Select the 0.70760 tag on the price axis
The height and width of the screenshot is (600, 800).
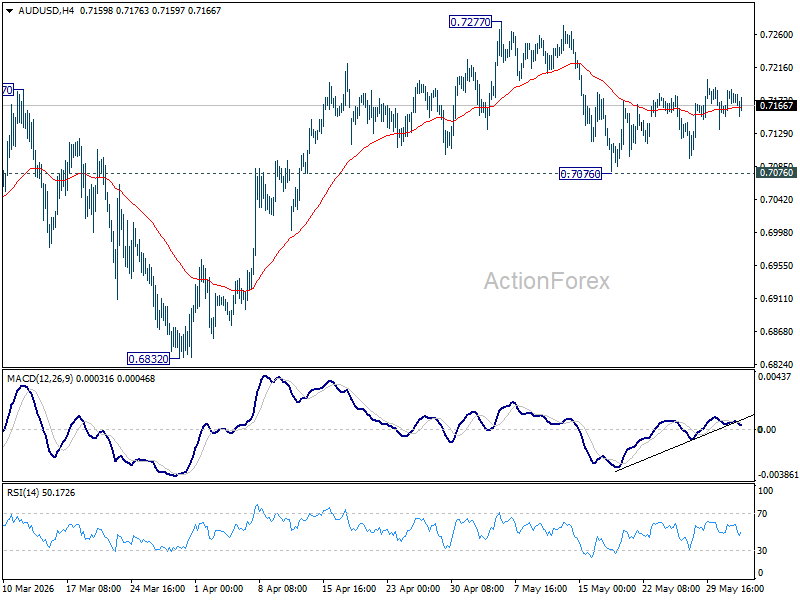777,173
